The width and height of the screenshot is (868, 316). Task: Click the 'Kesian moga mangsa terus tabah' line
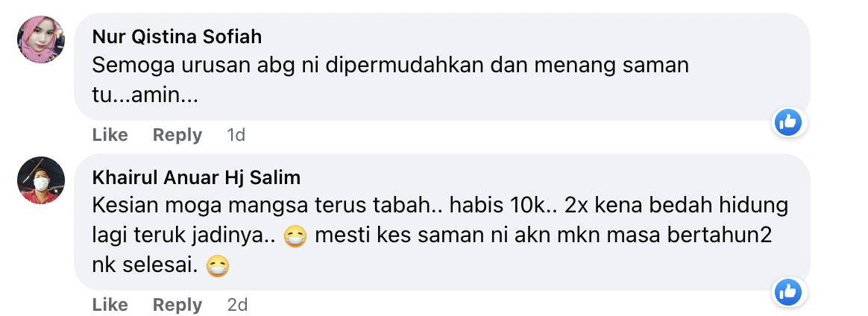(x=440, y=206)
